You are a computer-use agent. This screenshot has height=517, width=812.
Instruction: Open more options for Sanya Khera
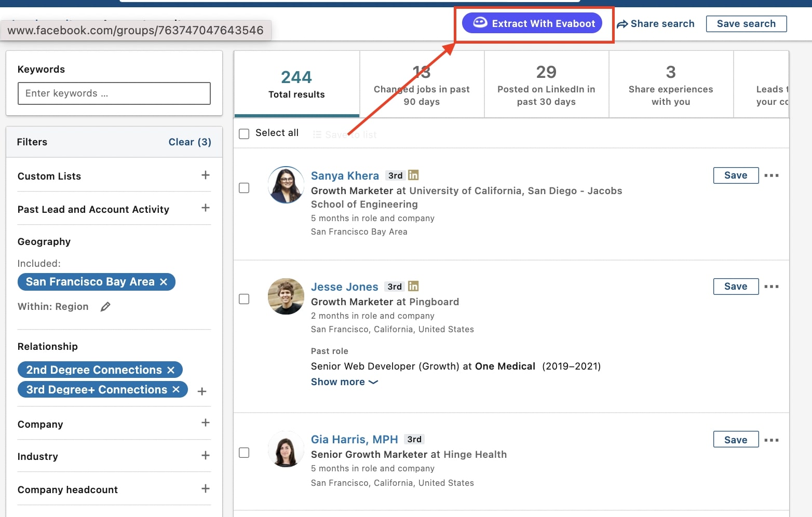tap(772, 175)
